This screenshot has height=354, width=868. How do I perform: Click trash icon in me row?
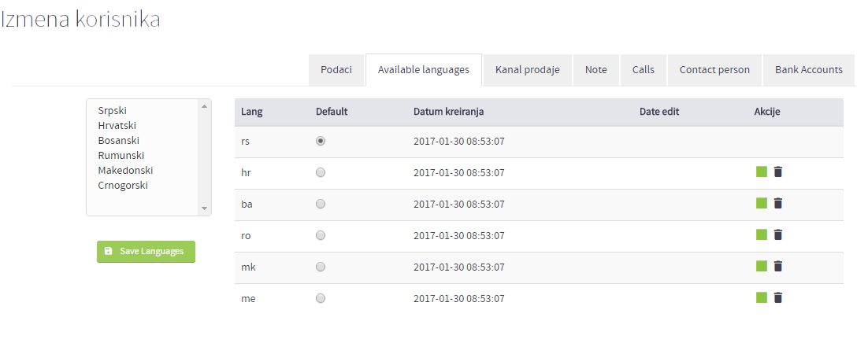tap(778, 297)
